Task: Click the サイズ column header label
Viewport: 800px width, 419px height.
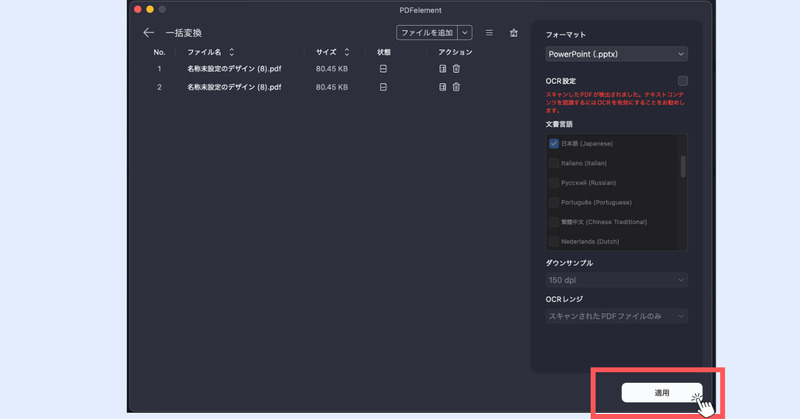Action: 326,52
